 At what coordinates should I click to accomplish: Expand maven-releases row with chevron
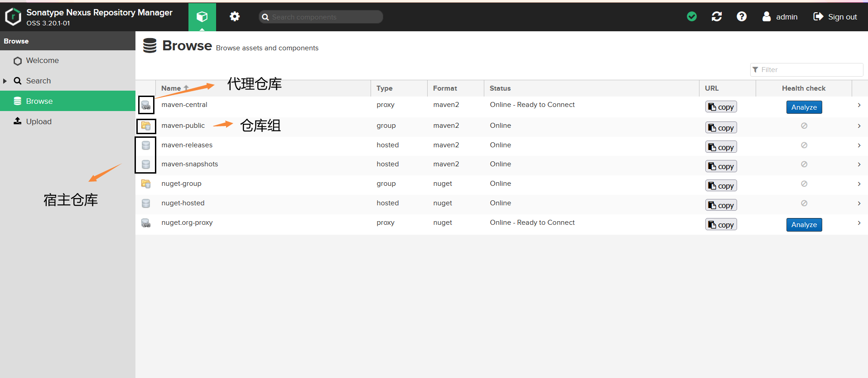tap(859, 145)
